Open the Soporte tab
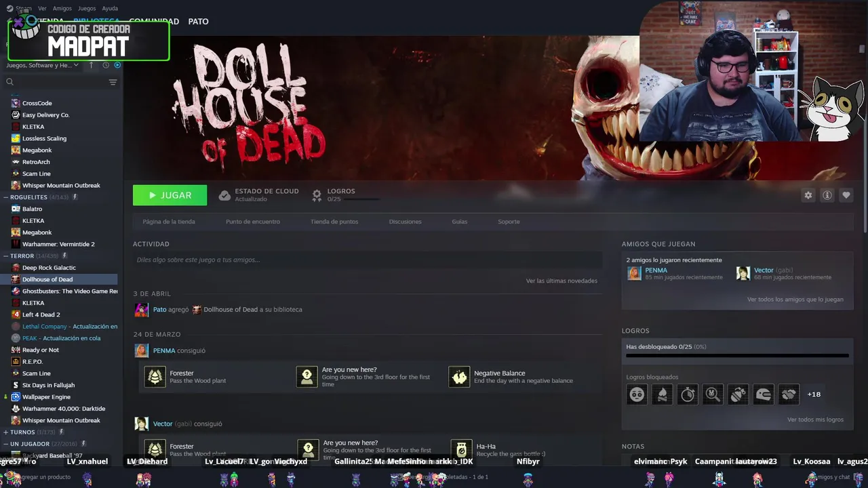Image resolution: width=868 pixels, height=488 pixels. click(x=509, y=222)
